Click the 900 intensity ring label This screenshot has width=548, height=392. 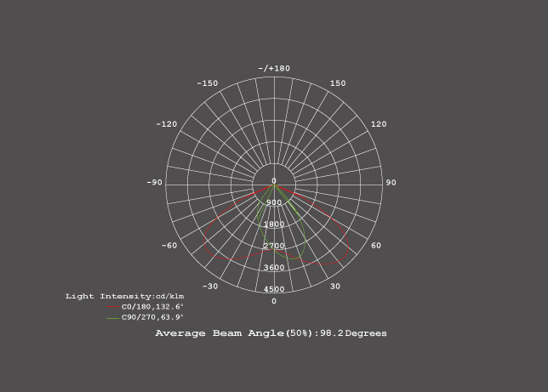tap(274, 203)
